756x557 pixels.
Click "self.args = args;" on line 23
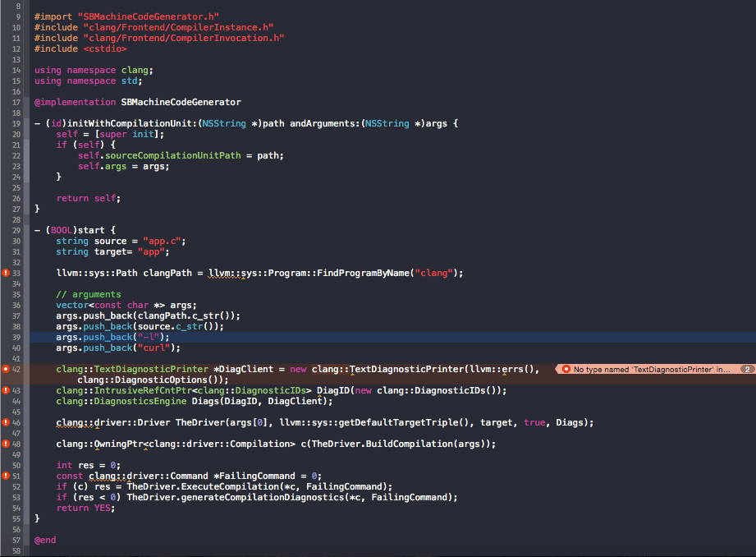(124, 166)
